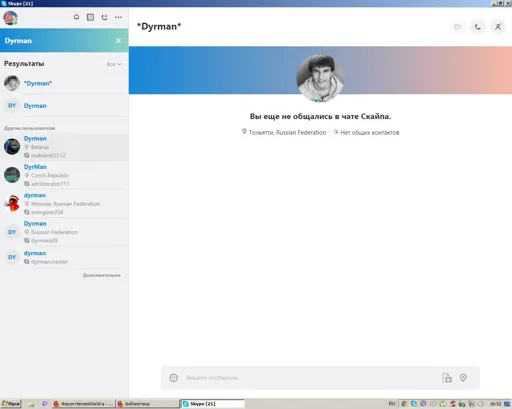Open the calls icon in sidebar header
Viewport: 512px width, 409px height.
pos(104,17)
